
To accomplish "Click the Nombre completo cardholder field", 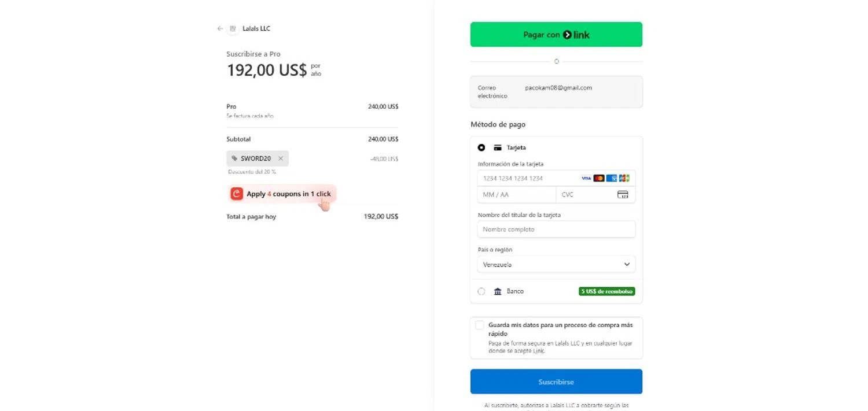I will 556,229.
